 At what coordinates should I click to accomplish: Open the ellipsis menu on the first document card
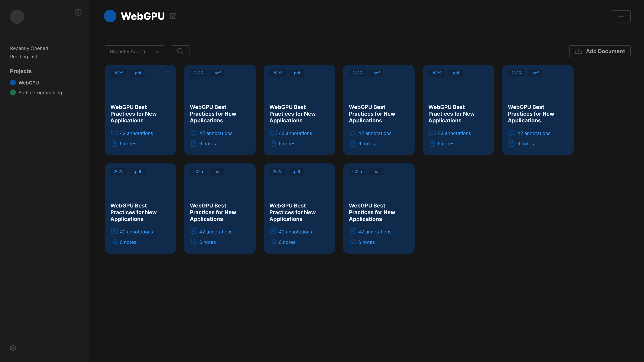pyautogui.click(x=168, y=72)
